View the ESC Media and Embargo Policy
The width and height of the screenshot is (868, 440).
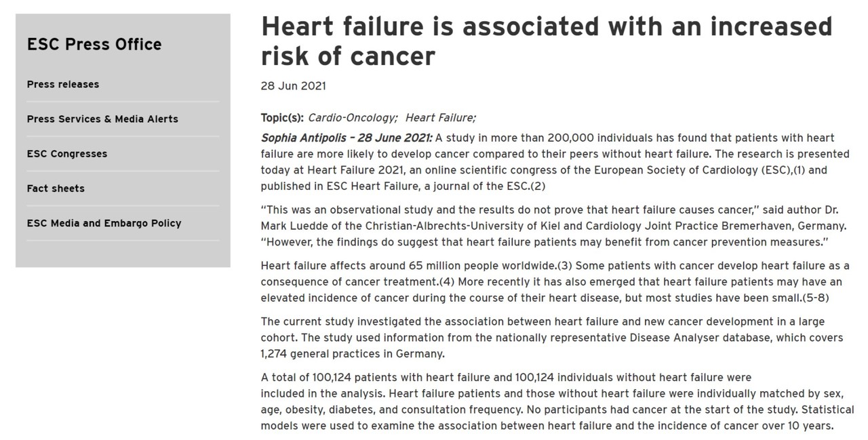click(104, 223)
